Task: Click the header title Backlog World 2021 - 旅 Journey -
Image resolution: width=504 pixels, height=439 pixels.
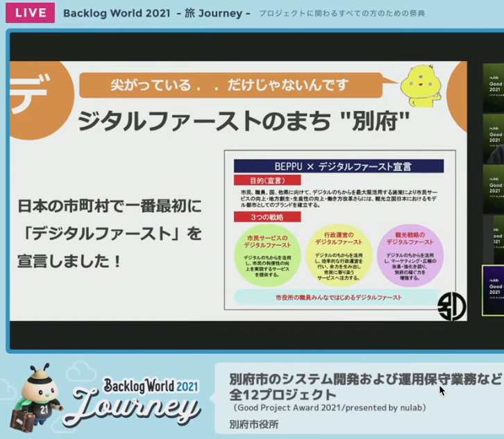Action: point(156,13)
